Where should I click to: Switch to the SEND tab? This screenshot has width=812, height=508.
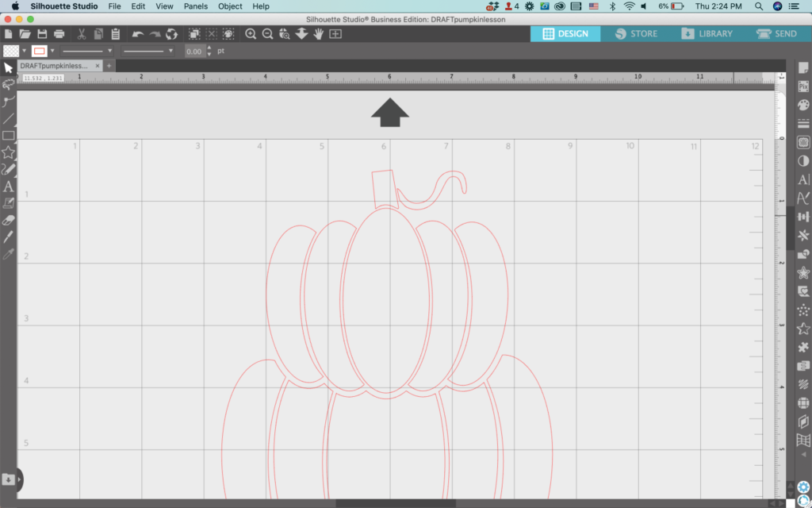[x=777, y=33]
